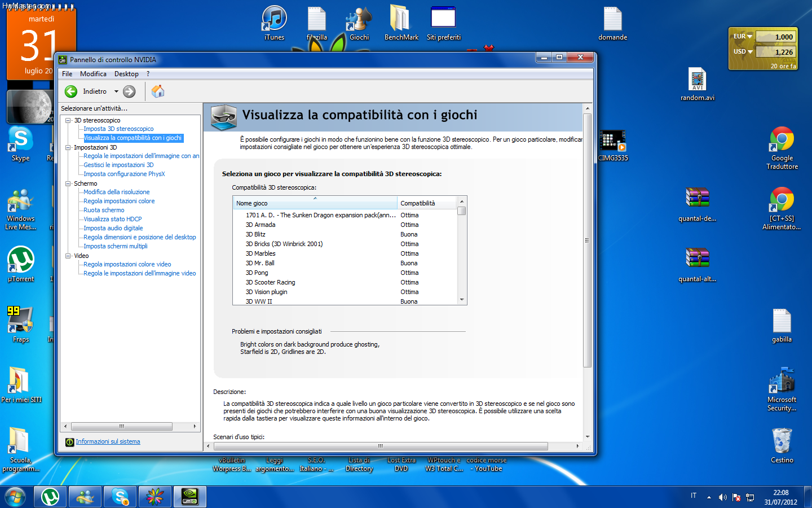Click the green Indietro back arrow

tap(71, 91)
